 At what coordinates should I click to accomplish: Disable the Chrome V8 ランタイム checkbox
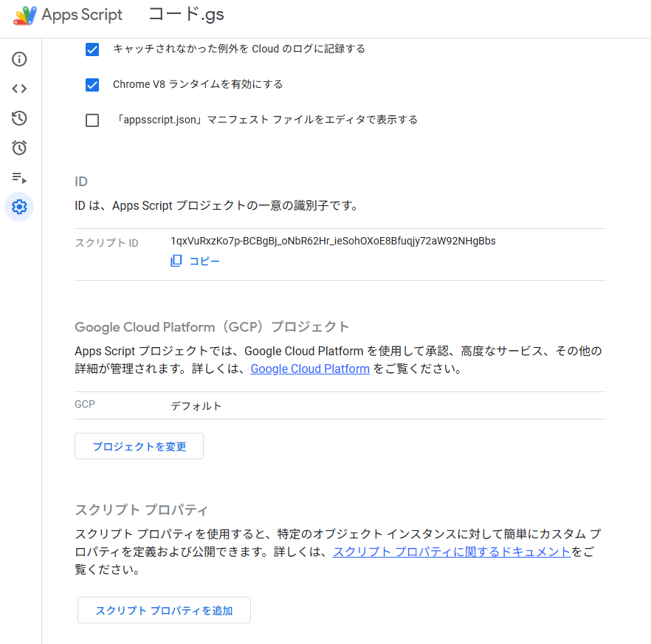[92, 85]
